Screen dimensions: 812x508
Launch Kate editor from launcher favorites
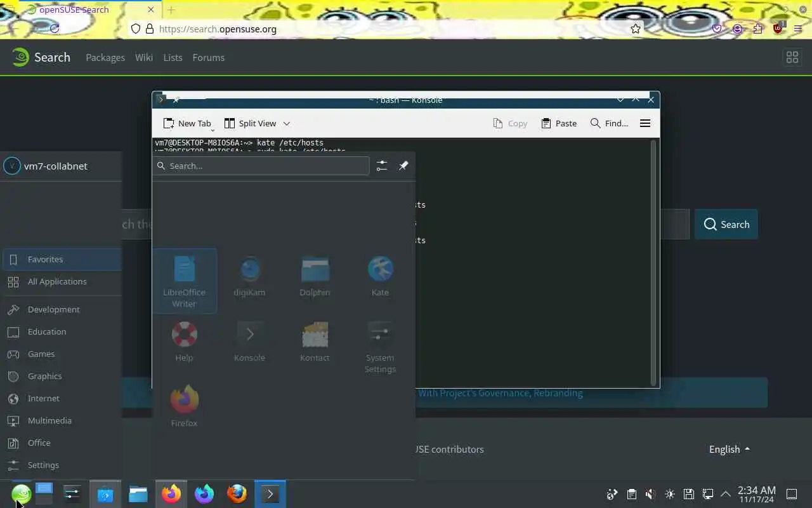click(x=380, y=276)
